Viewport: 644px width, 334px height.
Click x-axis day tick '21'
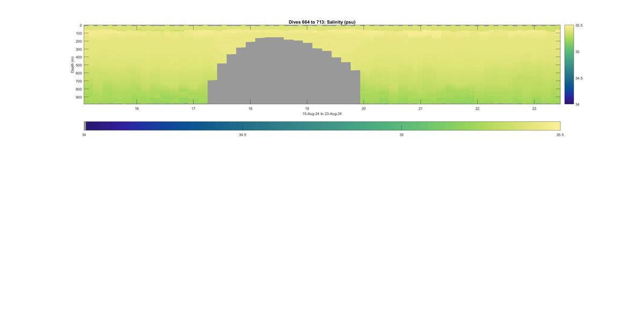(x=421, y=108)
